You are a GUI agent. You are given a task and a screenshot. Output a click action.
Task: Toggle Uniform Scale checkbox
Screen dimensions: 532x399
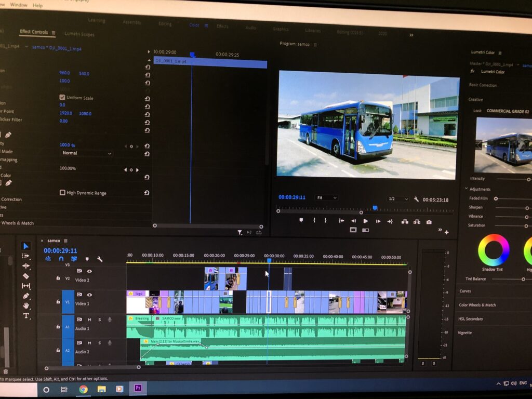62,97
